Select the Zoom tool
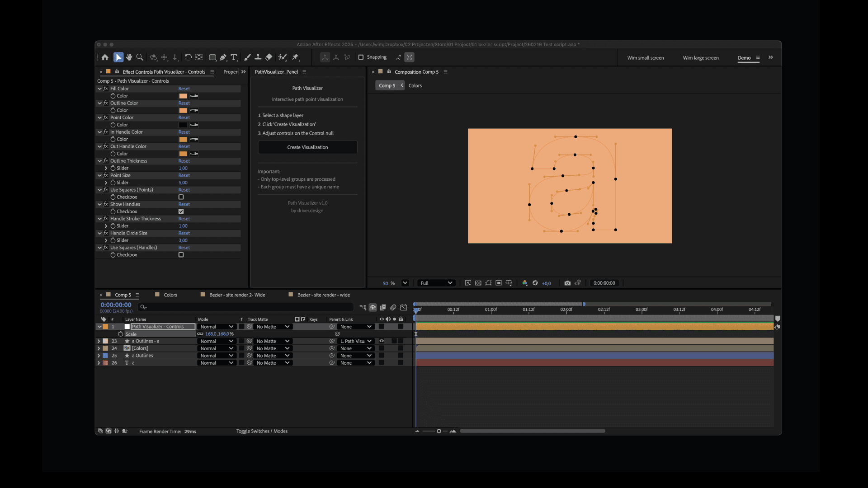This screenshot has width=868, height=488. point(140,57)
